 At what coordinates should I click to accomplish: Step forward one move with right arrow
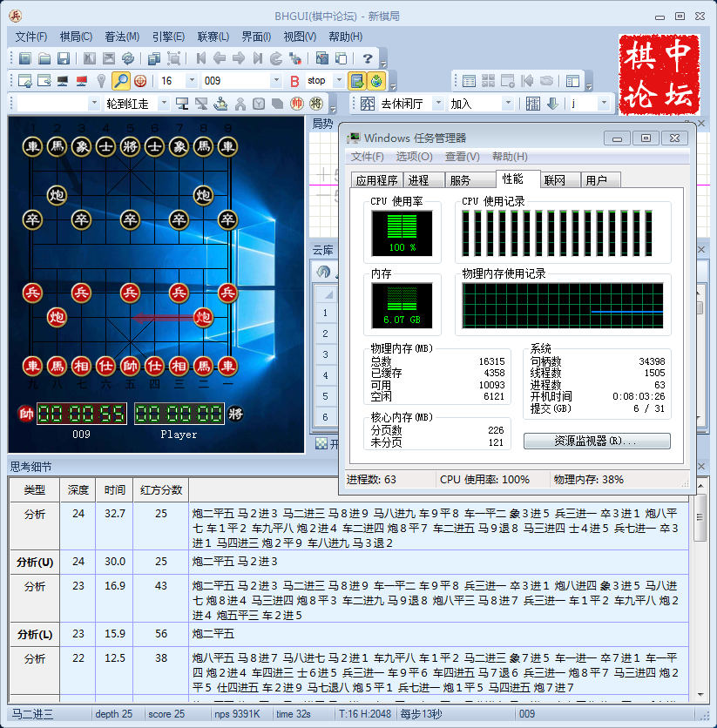[239, 58]
